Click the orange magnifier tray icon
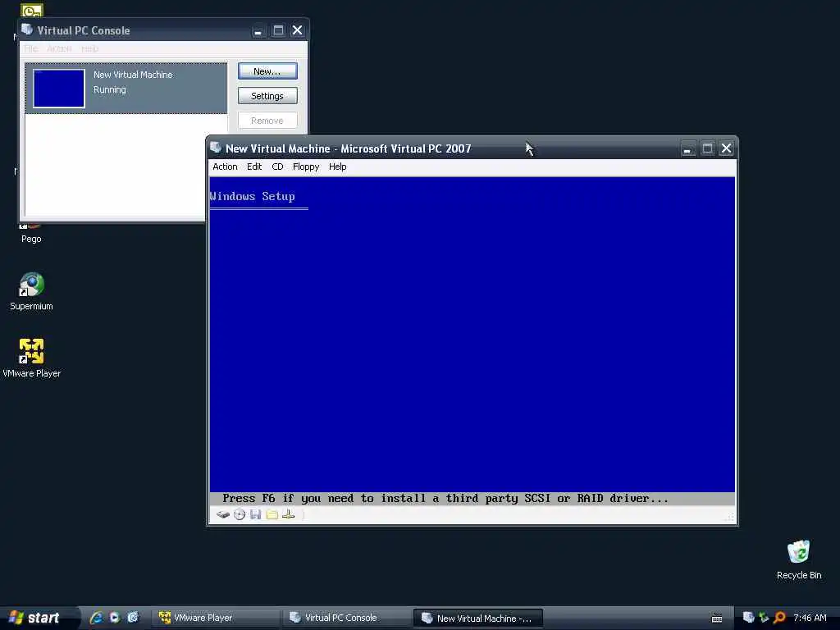The height and width of the screenshot is (630, 840). (x=779, y=618)
